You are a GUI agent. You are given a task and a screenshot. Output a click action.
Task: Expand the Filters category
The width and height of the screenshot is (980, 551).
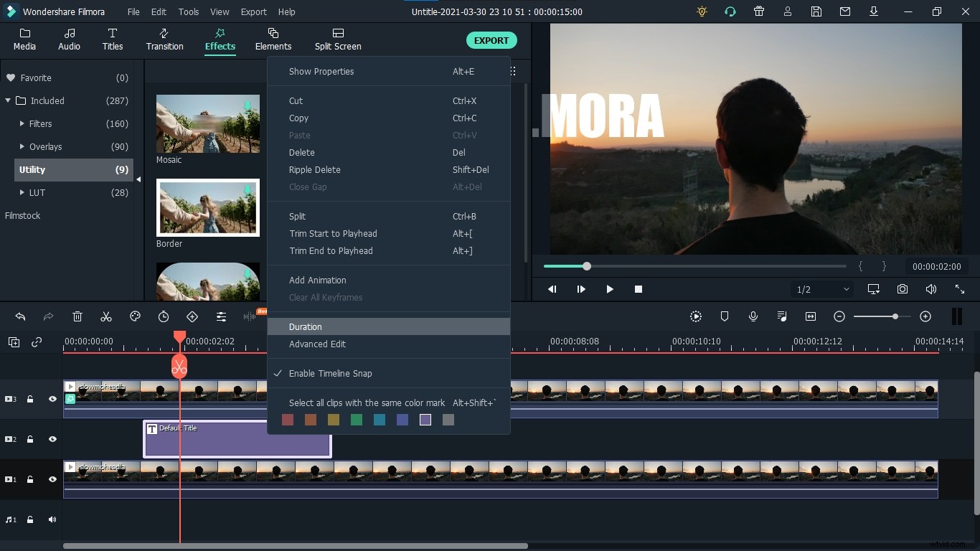point(22,123)
